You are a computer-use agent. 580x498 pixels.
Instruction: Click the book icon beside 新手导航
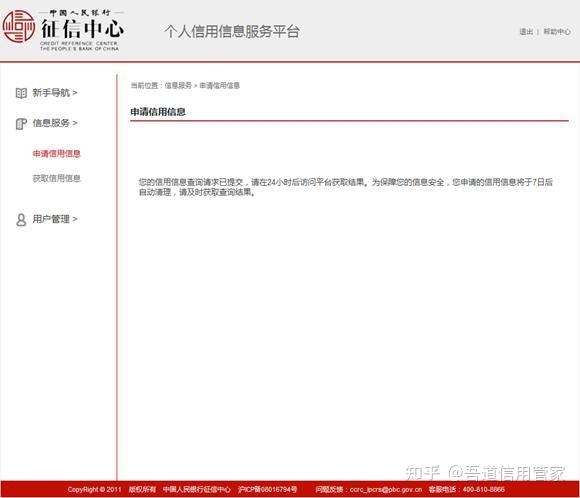click(x=21, y=93)
